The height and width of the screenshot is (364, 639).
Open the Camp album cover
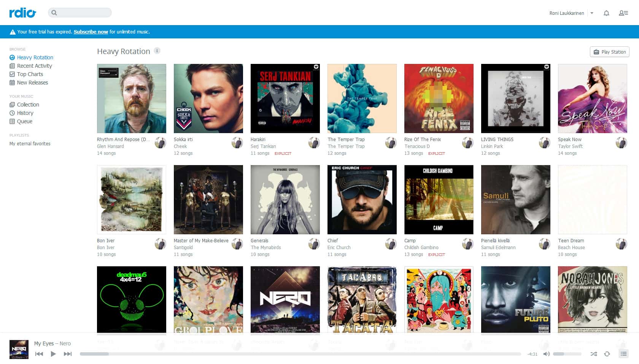[x=439, y=200]
